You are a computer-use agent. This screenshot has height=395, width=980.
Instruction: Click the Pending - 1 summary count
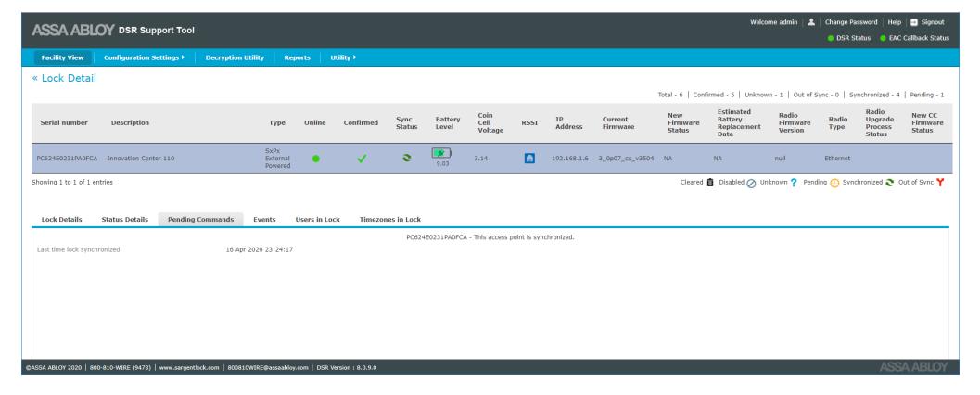coord(927,95)
